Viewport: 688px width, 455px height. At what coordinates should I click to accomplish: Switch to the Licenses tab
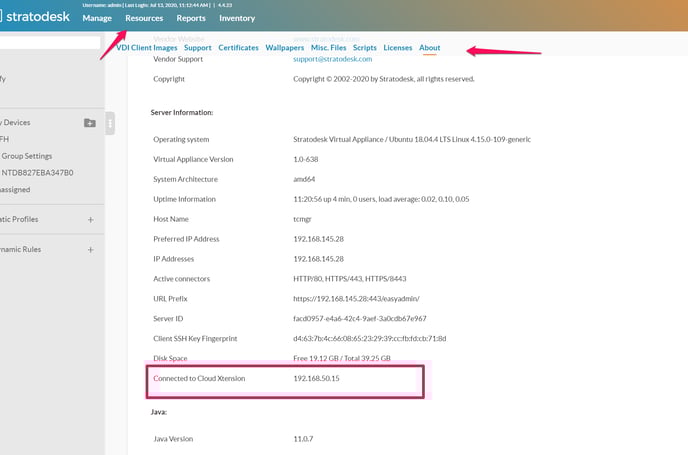click(398, 47)
